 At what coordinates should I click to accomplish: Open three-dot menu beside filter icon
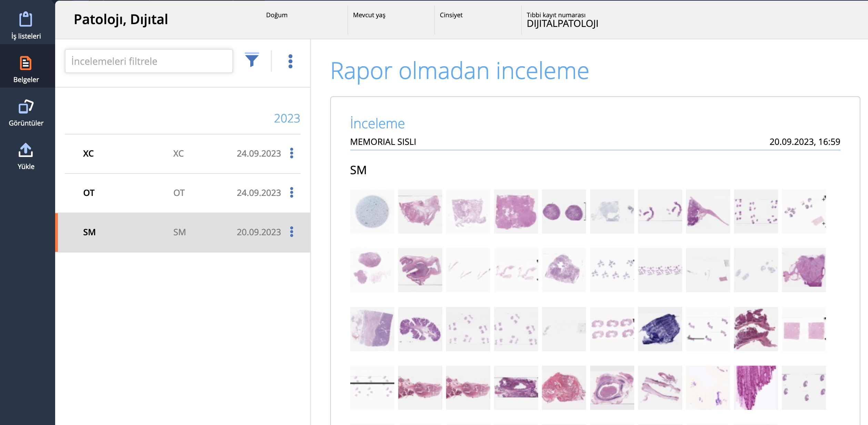click(x=290, y=61)
